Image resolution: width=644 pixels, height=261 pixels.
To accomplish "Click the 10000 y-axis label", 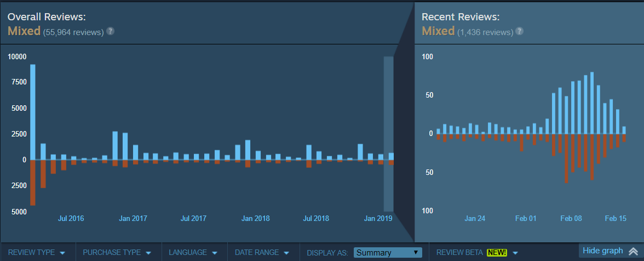I will (x=18, y=56).
